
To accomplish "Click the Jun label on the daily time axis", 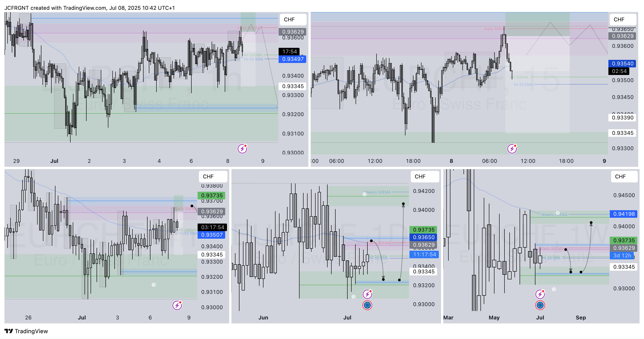I will pos(263,317).
